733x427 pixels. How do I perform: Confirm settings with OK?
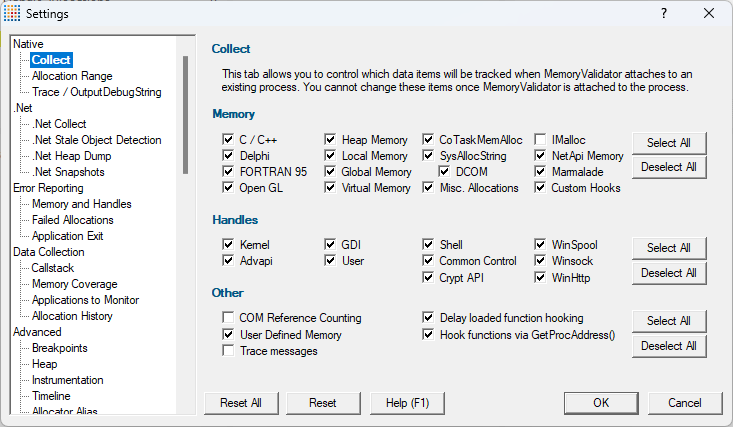(601, 403)
